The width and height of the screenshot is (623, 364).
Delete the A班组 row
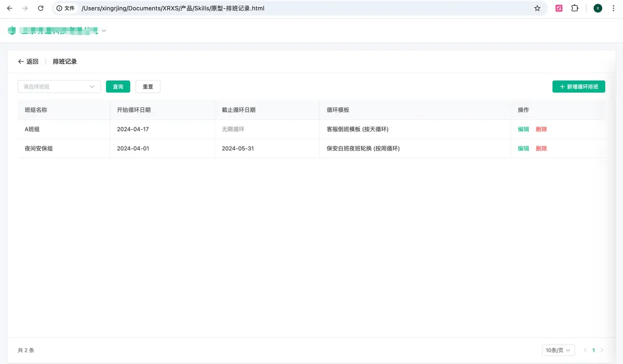pos(541,129)
